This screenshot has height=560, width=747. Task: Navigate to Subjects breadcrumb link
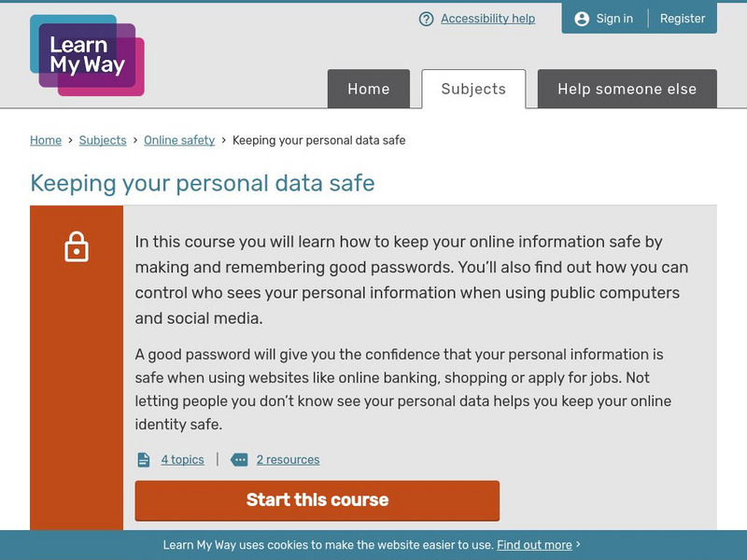tap(103, 140)
